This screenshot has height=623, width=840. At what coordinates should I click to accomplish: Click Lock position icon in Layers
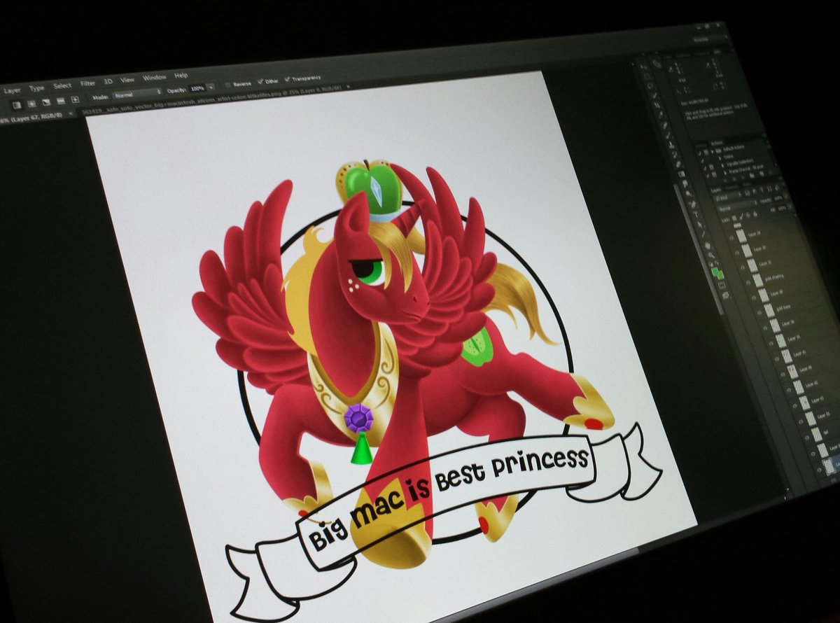(748, 215)
